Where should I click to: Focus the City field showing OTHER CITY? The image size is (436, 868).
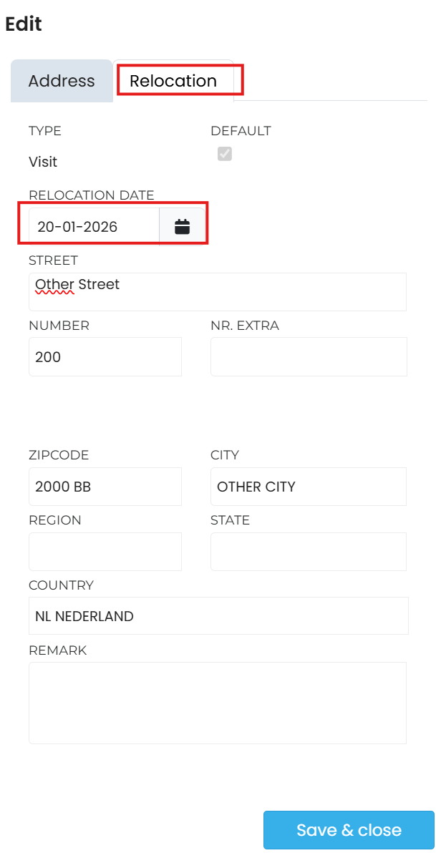(x=309, y=487)
